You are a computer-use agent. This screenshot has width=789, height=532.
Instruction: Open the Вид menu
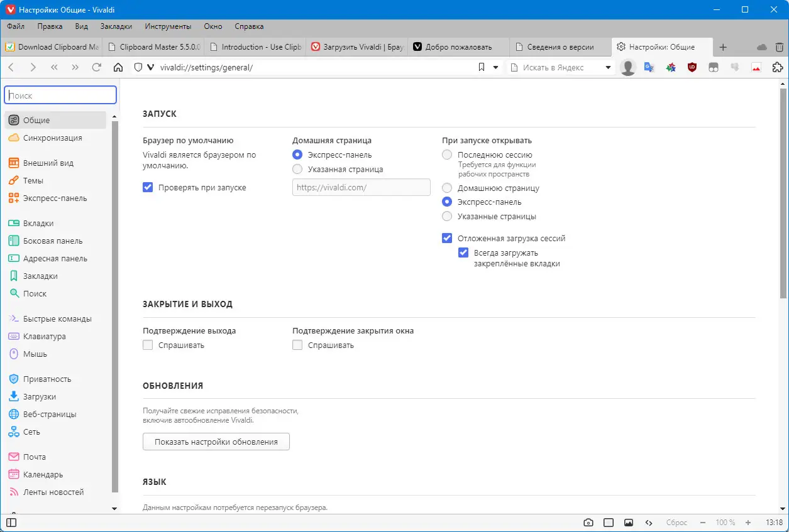pos(81,26)
